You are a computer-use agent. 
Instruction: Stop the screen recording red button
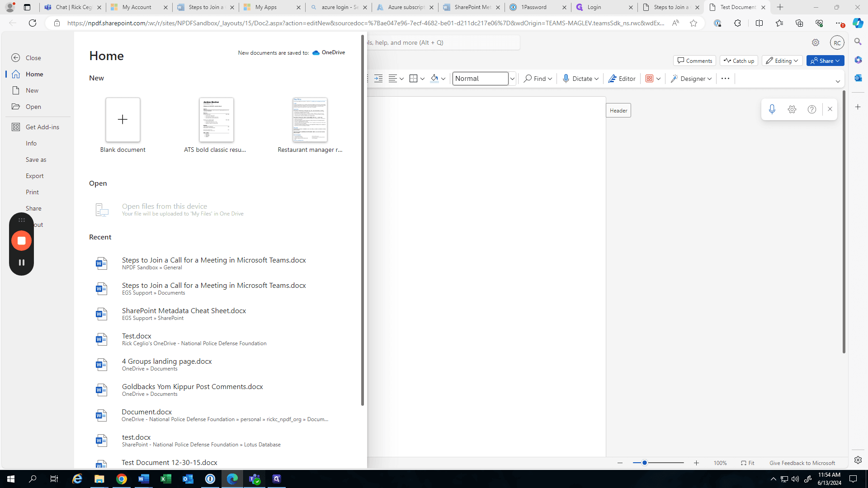click(21, 241)
